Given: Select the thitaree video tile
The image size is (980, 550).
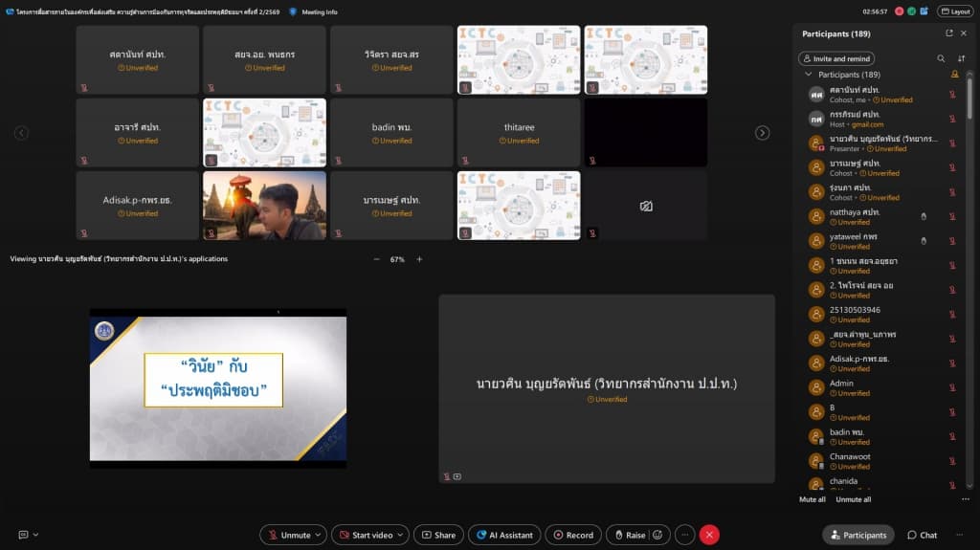Looking at the screenshot, I should click(x=519, y=133).
